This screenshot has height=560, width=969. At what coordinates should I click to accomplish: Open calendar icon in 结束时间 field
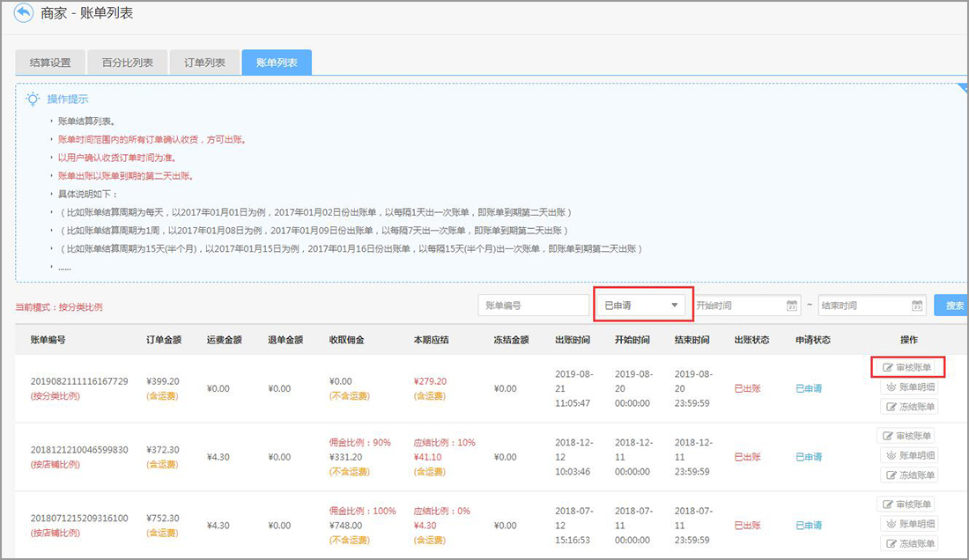917,306
